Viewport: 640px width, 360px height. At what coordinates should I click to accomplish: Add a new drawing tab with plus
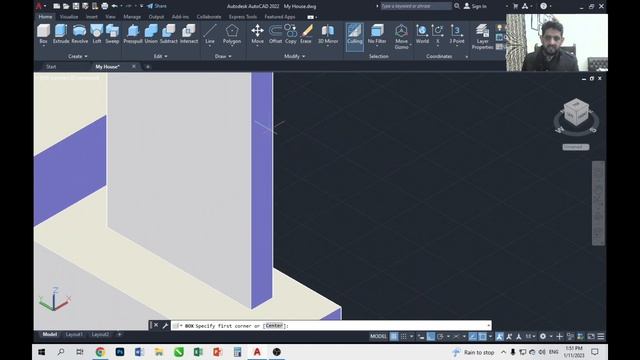tap(148, 67)
